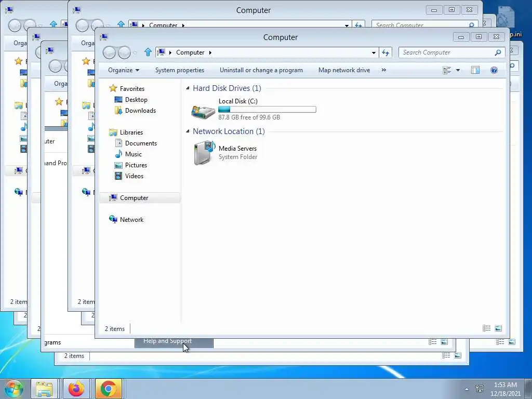Open Downloads under Favorites
The image size is (532, 399).
pos(140,110)
